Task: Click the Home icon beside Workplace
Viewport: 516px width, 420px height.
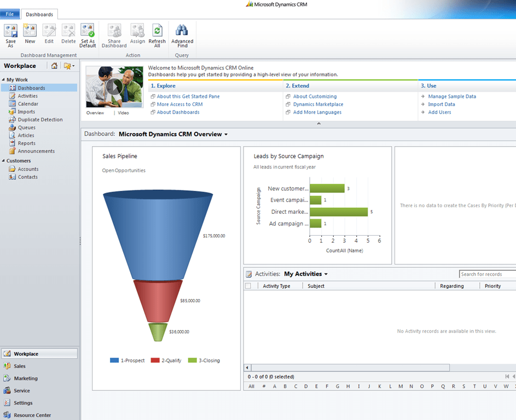Action: pyautogui.click(x=54, y=66)
